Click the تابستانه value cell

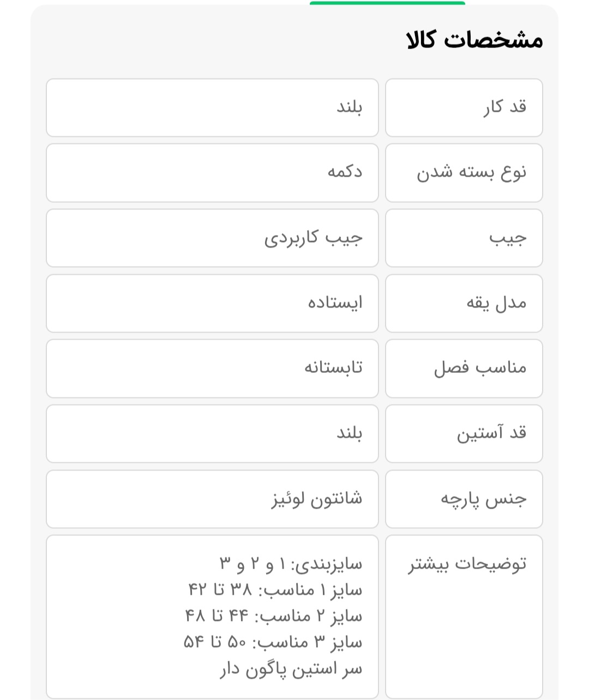[212, 369]
